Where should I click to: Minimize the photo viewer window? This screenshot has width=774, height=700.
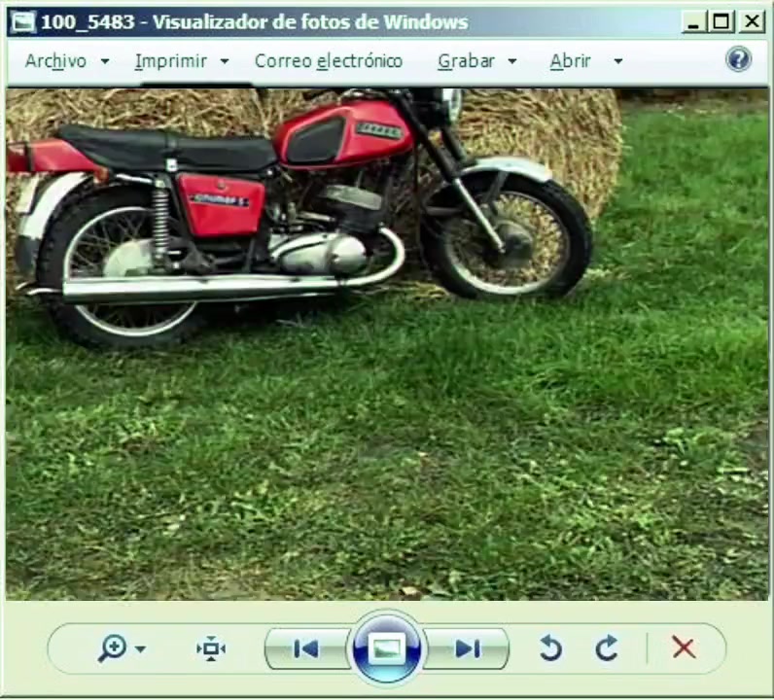(x=693, y=22)
